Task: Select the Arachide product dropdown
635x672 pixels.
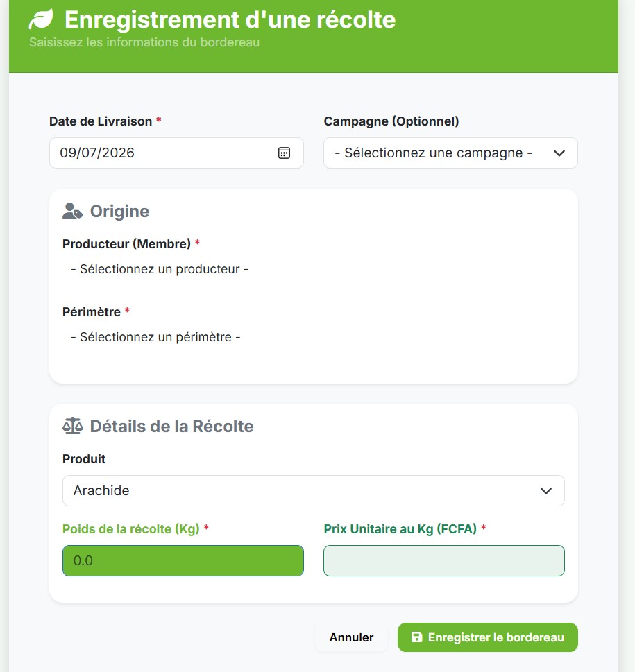Action: [x=314, y=491]
